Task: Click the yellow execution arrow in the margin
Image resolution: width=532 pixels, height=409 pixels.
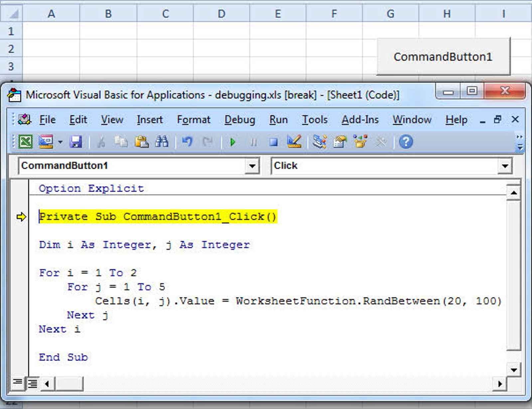Action: tap(21, 217)
